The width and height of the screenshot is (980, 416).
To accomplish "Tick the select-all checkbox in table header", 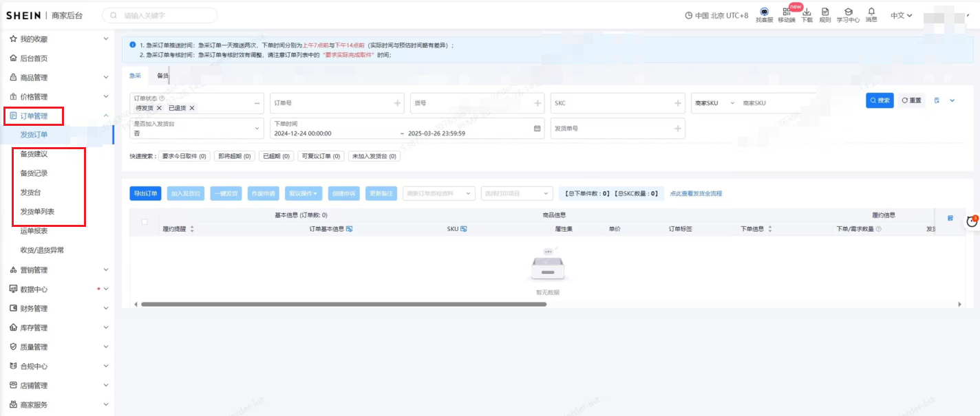I will [145, 221].
